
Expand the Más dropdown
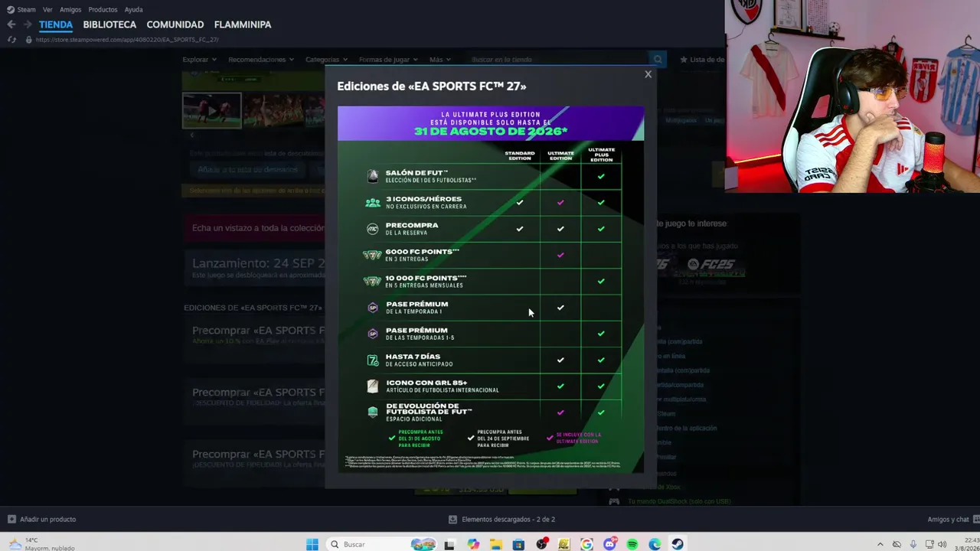(x=440, y=60)
